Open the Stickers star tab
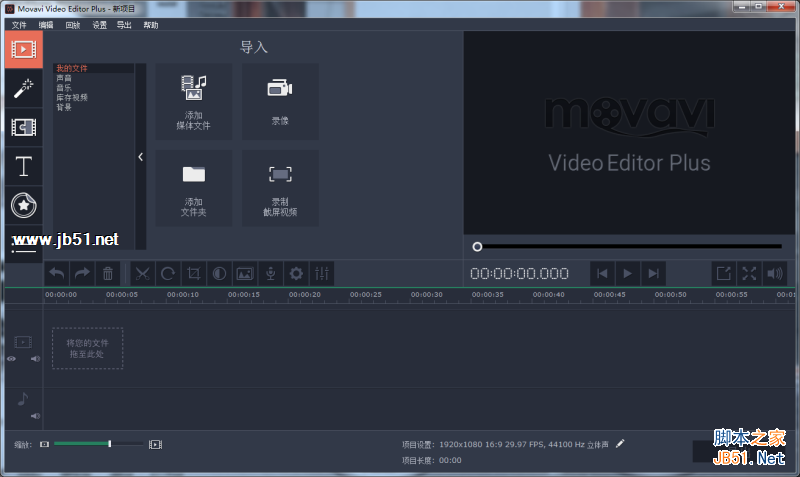Viewport: 800px width, 477px height. [23, 206]
